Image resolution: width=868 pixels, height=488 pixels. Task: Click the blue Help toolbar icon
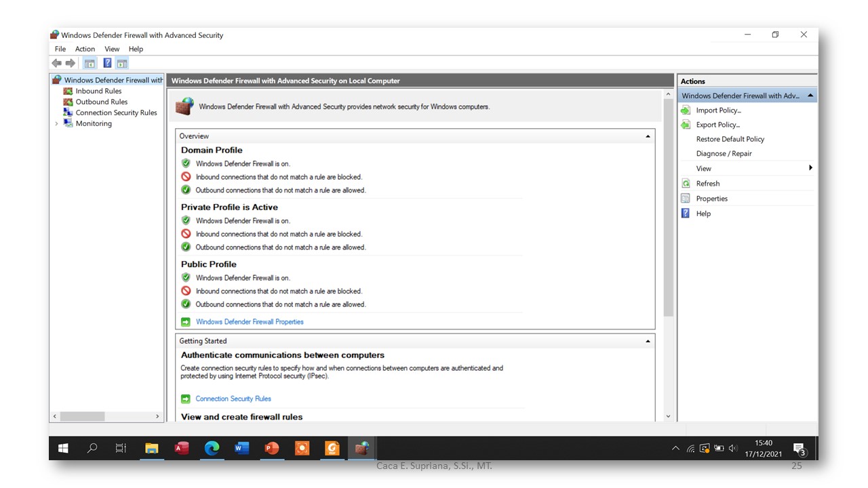coord(107,63)
